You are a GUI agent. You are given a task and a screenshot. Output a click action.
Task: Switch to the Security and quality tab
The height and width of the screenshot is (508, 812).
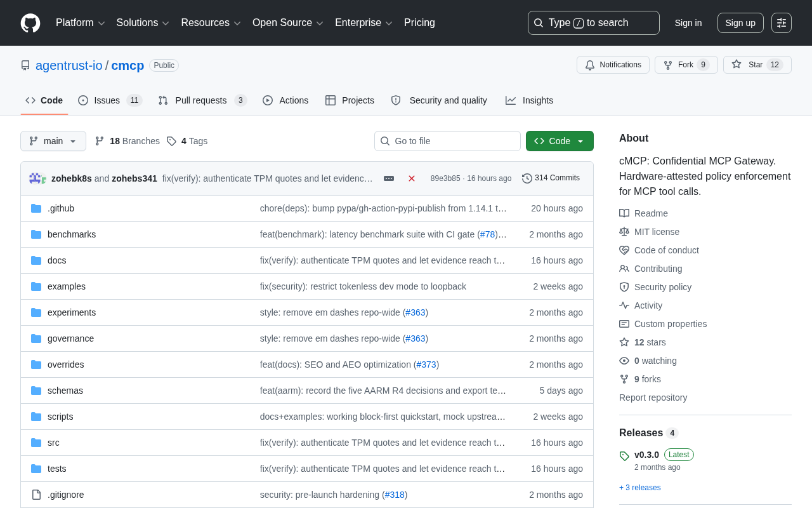[x=439, y=100]
